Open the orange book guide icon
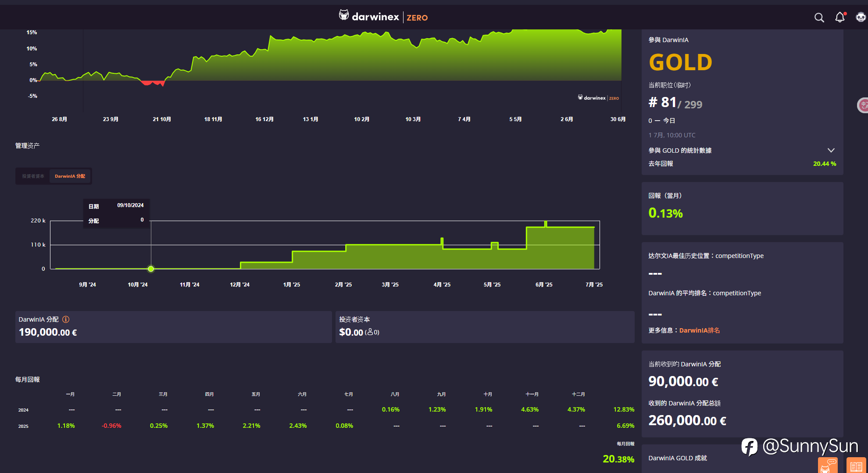The width and height of the screenshot is (868, 473). (x=856, y=466)
